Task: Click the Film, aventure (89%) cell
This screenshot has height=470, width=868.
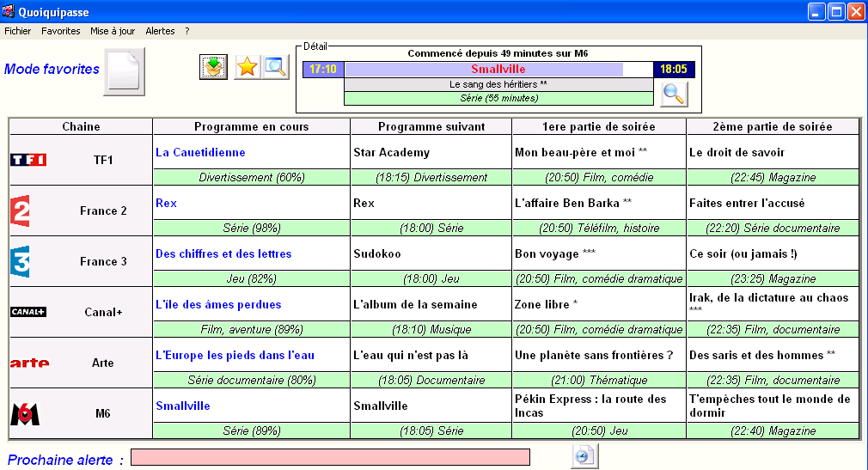Action: click(x=251, y=329)
